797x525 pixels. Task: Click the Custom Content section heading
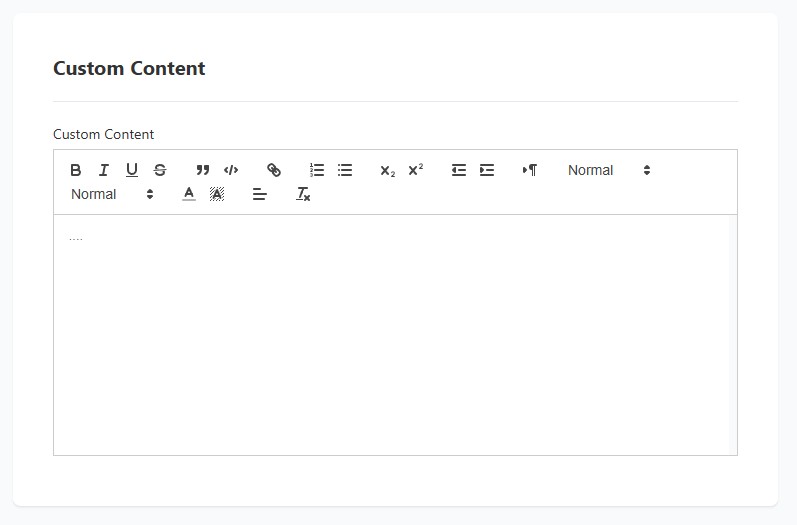tap(129, 68)
